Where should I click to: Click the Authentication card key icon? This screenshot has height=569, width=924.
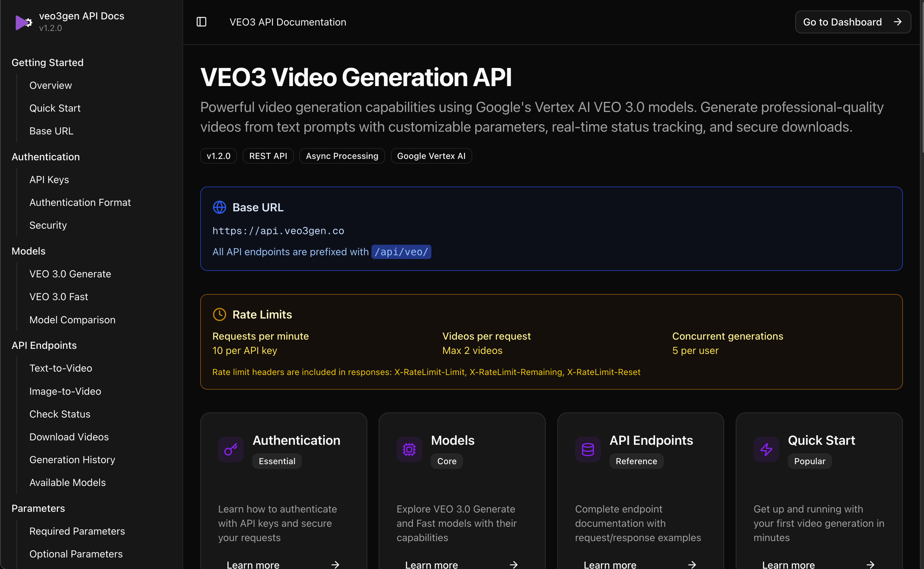tap(231, 449)
